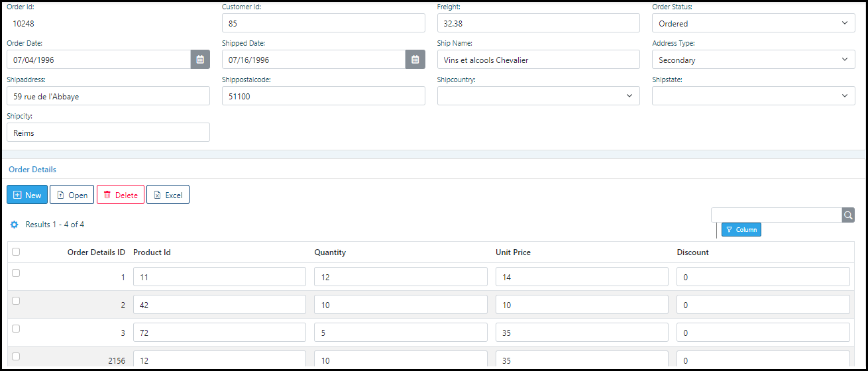Click the New record button
The width and height of the screenshot is (868, 371).
pyautogui.click(x=27, y=195)
